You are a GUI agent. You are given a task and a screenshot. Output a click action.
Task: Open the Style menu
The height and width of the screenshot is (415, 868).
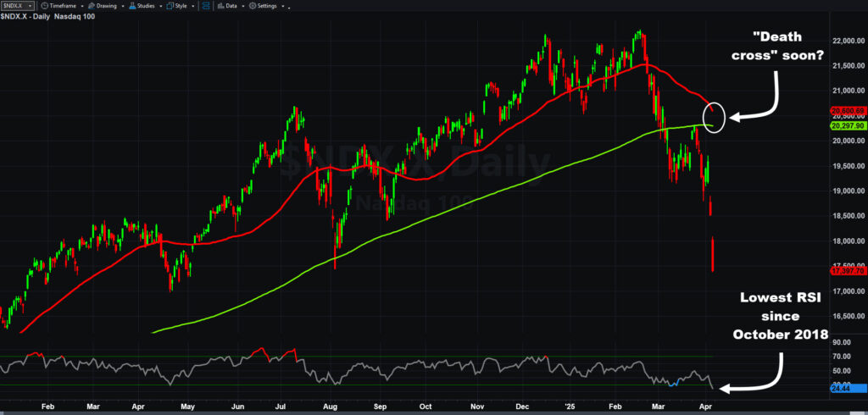(176, 6)
